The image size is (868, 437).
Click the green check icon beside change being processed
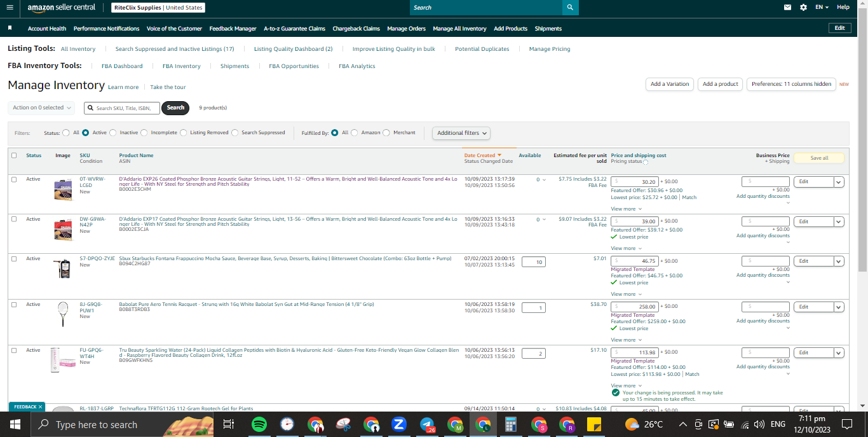pyautogui.click(x=615, y=392)
